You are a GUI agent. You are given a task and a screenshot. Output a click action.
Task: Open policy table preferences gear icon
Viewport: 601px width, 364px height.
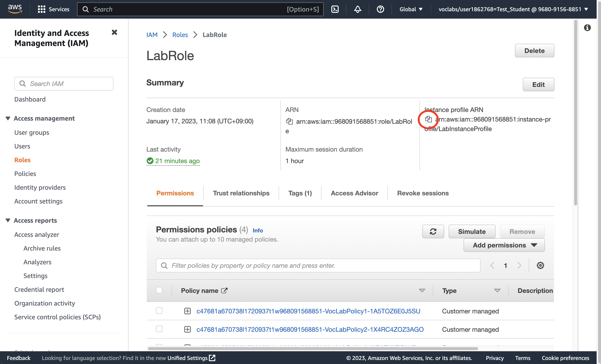(x=540, y=265)
